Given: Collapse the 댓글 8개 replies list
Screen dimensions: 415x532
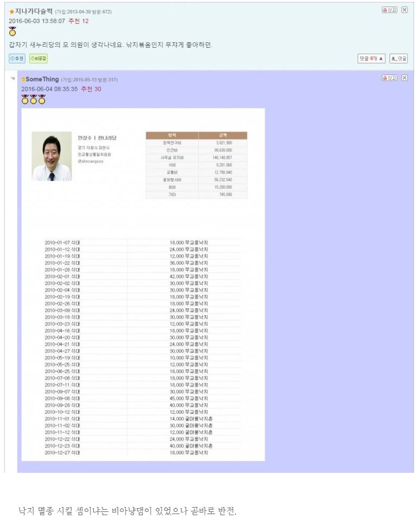Looking at the screenshot, I should point(371,59).
